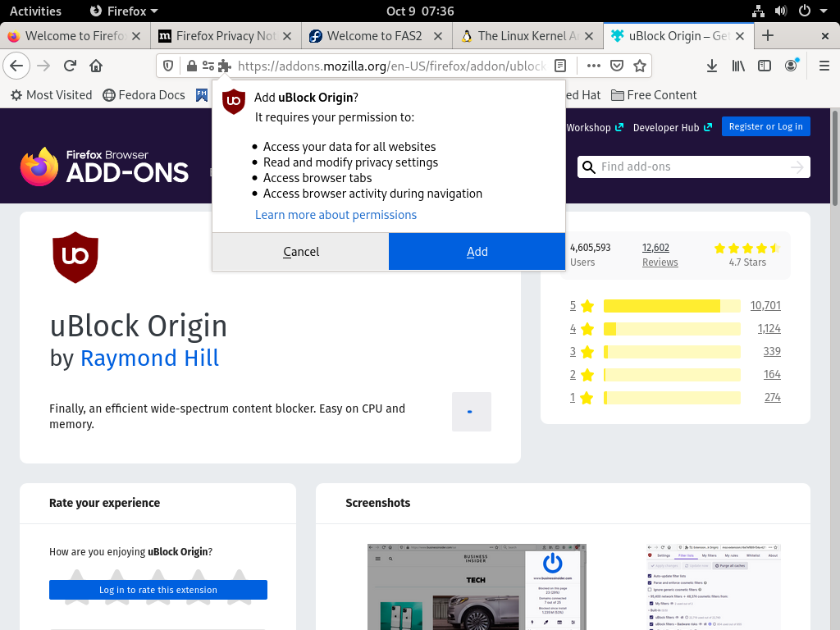The height and width of the screenshot is (630, 840).
Task: Switch to Firefox Privacy Notice tab
Action: click(226, 36)
